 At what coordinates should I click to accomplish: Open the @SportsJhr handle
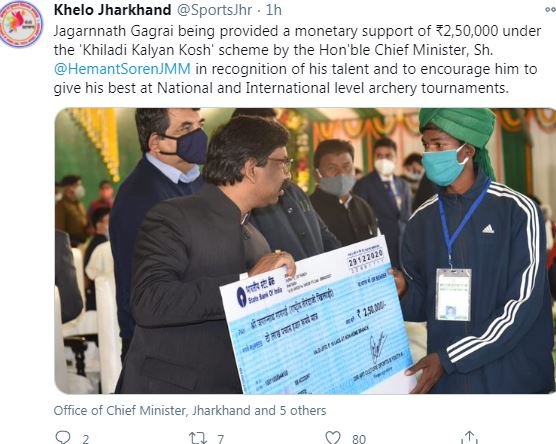coord(214,10)
